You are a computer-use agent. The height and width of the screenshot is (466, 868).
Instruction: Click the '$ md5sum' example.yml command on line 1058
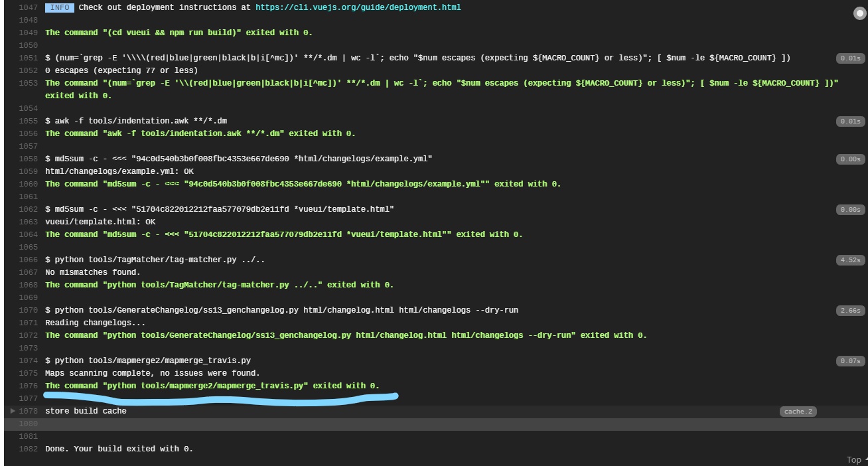pyautogui.click(x=239, y=159)
